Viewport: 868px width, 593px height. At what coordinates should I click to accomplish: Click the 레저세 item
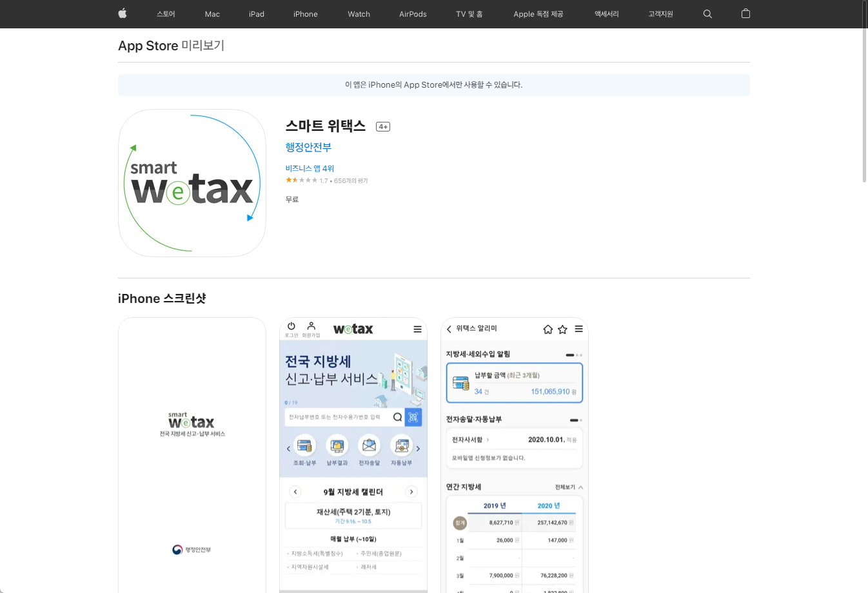pos(367,567)
